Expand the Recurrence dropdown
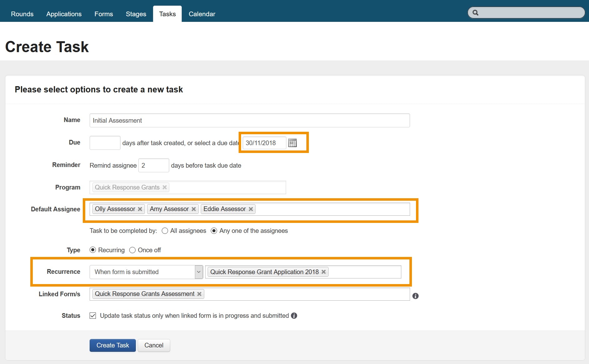 pyautogui.click(x=199, y=272)
